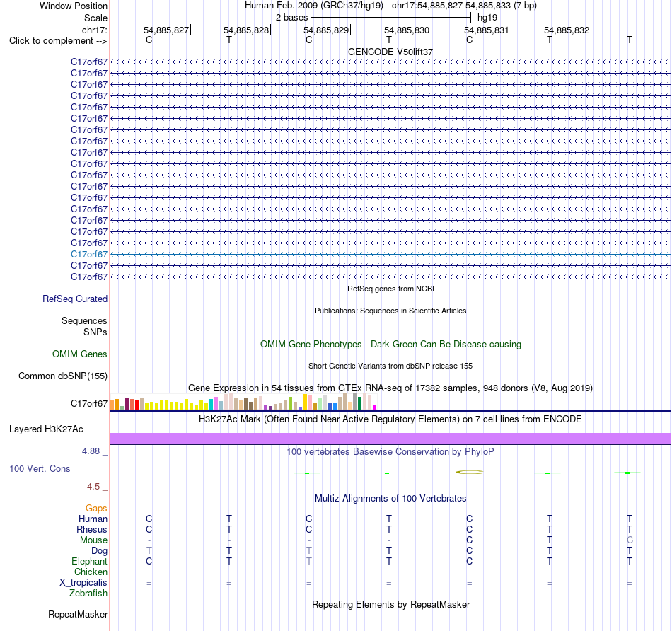Click reference base C beneath 54,885,827
Image resolution: width=672 pixels, height=631 pixels.
coord(149,40)
